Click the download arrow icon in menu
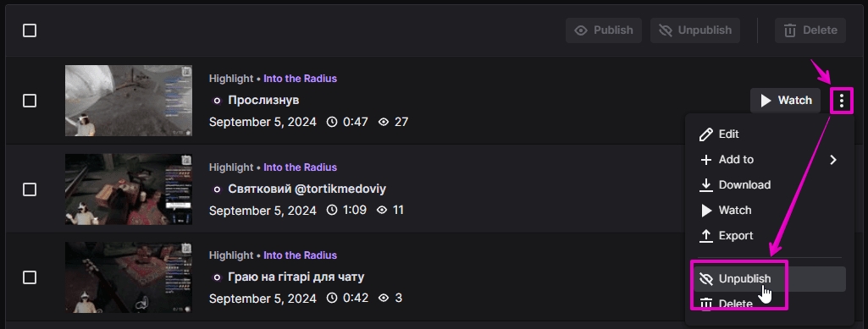The image size is (868, 329). (x=705, y=185)
